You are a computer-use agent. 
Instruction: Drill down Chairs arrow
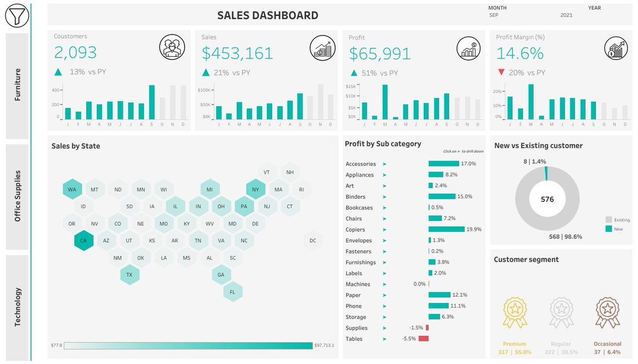pyautogui.click(x=384, y=218)
